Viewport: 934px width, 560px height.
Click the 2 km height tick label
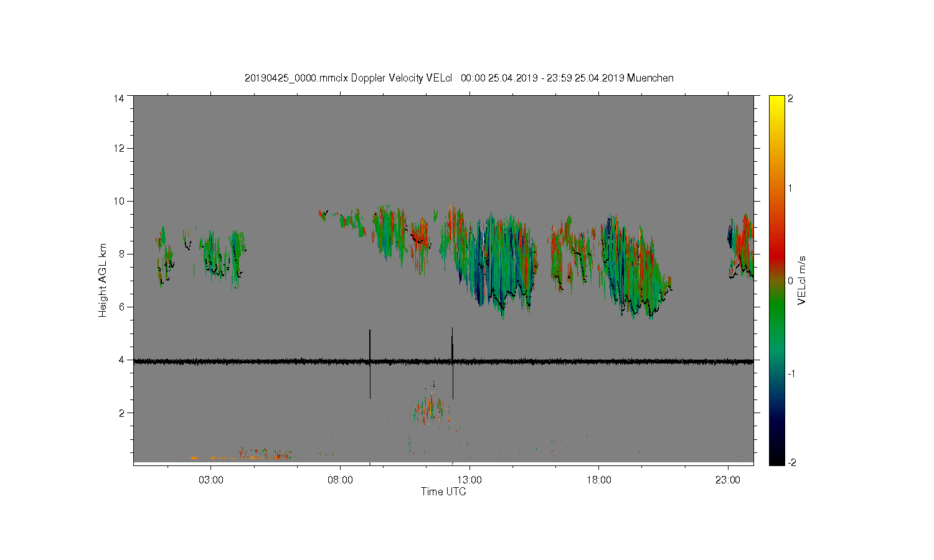(122, 413)
